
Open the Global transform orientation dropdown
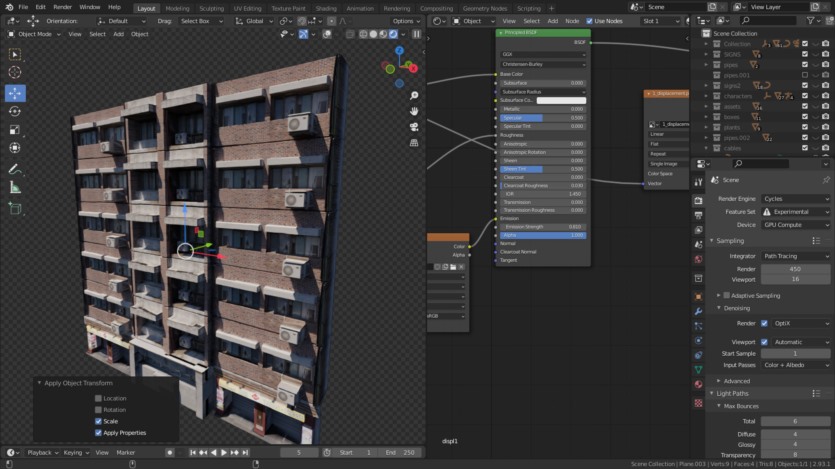tap(255, 21)
